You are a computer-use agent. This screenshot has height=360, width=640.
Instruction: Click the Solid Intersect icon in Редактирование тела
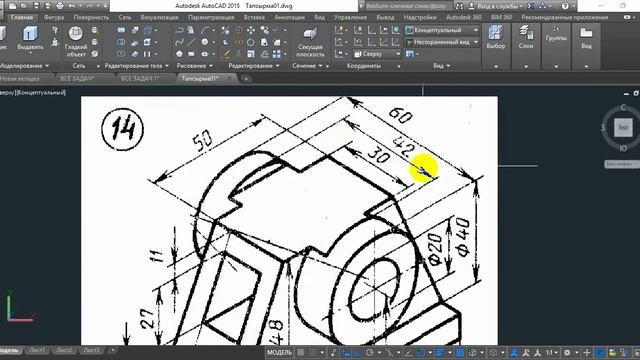pyautogui.click(x=121, y=54)
